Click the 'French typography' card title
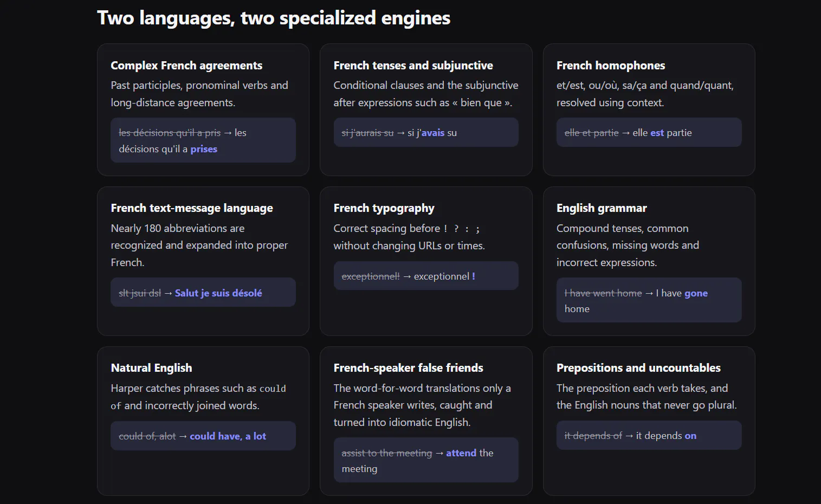The image size is (821, 504). (384, 208)
